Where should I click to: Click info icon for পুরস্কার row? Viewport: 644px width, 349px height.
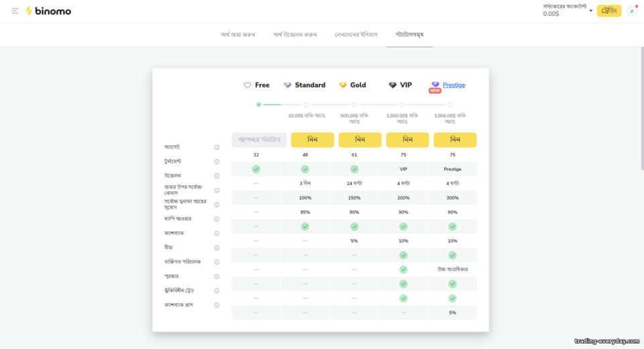[217, 277]
